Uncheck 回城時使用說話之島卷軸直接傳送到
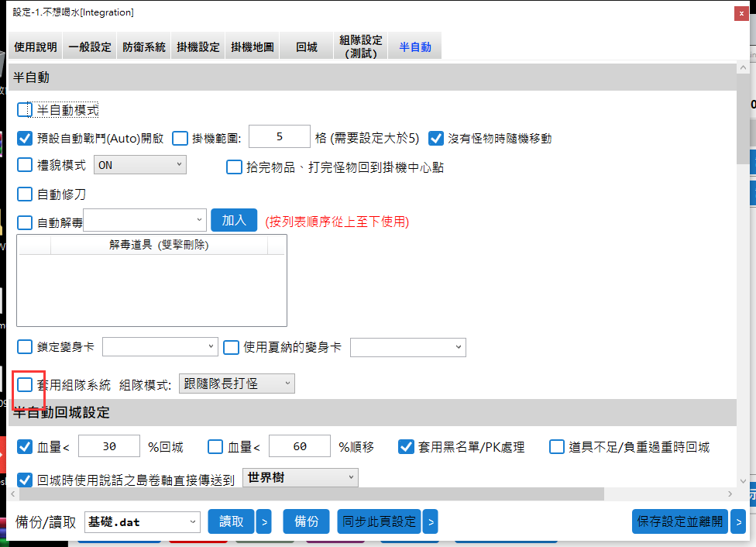 pyautogui.click(x=25, y=480)
